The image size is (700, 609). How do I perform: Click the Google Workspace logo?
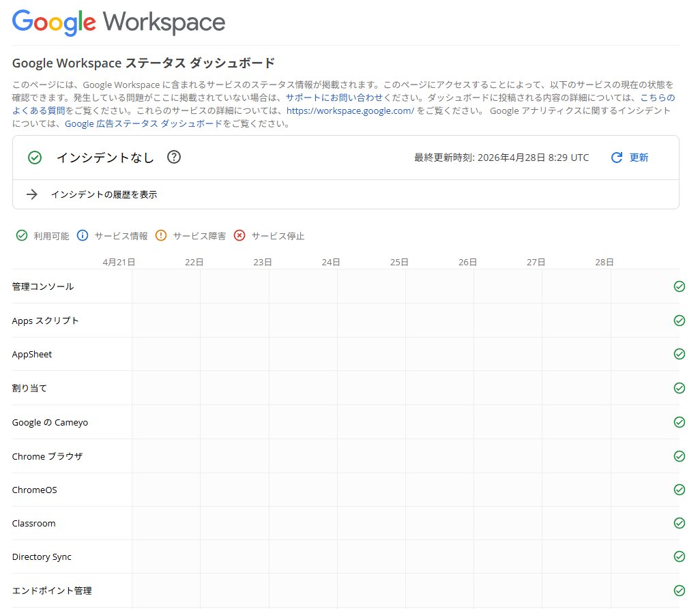pos(118,23)
